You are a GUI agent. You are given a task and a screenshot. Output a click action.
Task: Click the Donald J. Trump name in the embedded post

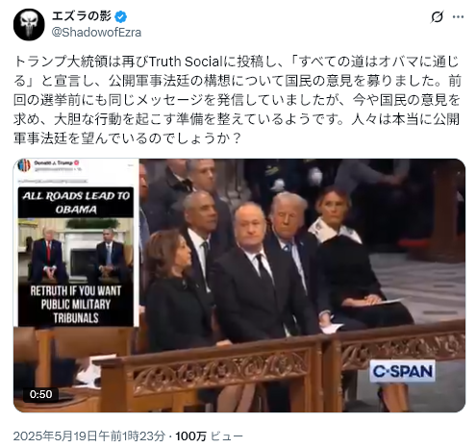pyautogui.click(x=53, y=162)
